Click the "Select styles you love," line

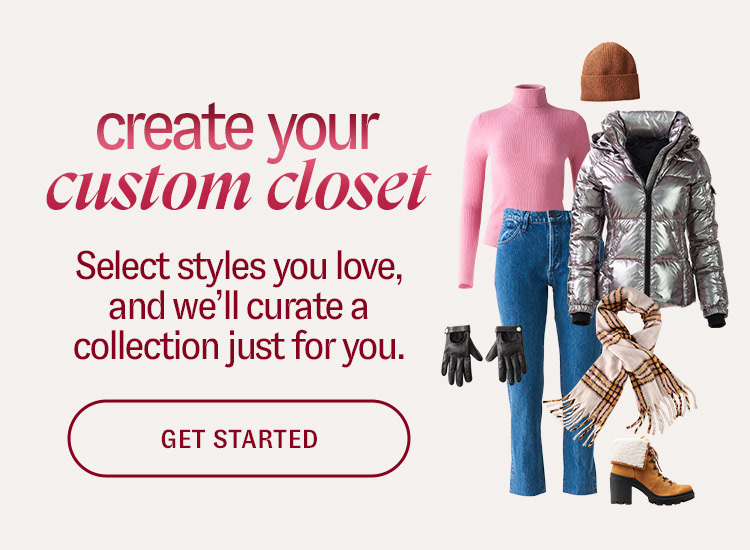point(239,267)
